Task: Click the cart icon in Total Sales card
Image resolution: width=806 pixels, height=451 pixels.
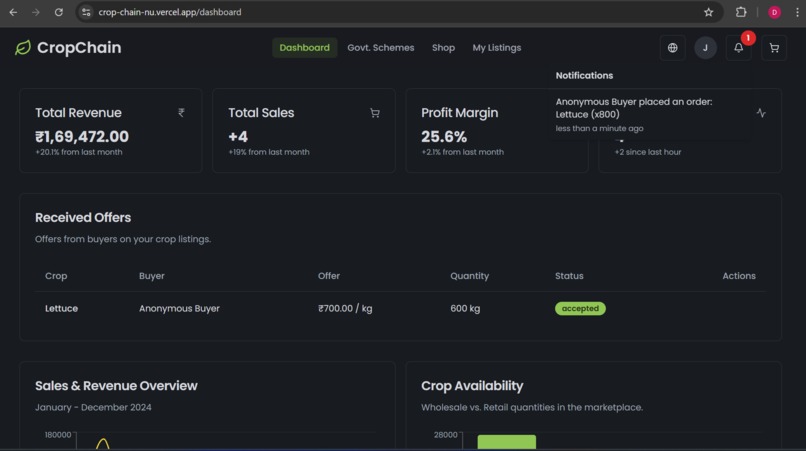Action: click(x=375, y=113)
